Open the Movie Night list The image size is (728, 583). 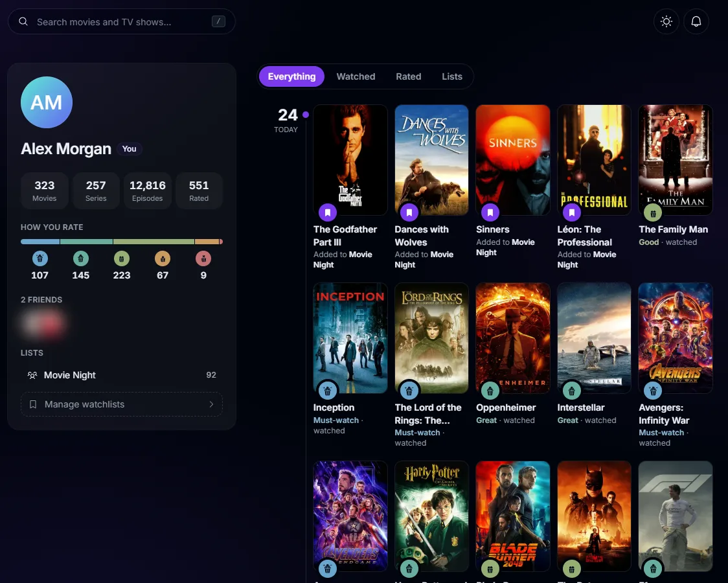click(122, 375)
